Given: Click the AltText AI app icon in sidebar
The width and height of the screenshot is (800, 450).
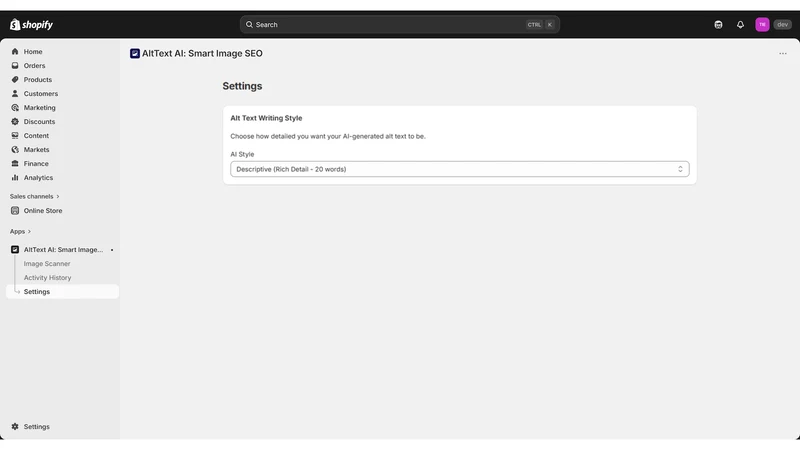Looking at the screenshot, I should click(15, 249).
